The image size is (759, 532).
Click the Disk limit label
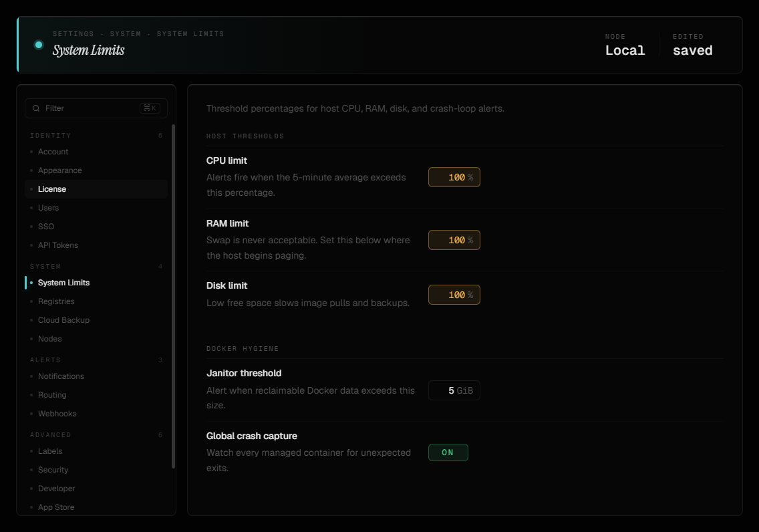tap(226, 285)
